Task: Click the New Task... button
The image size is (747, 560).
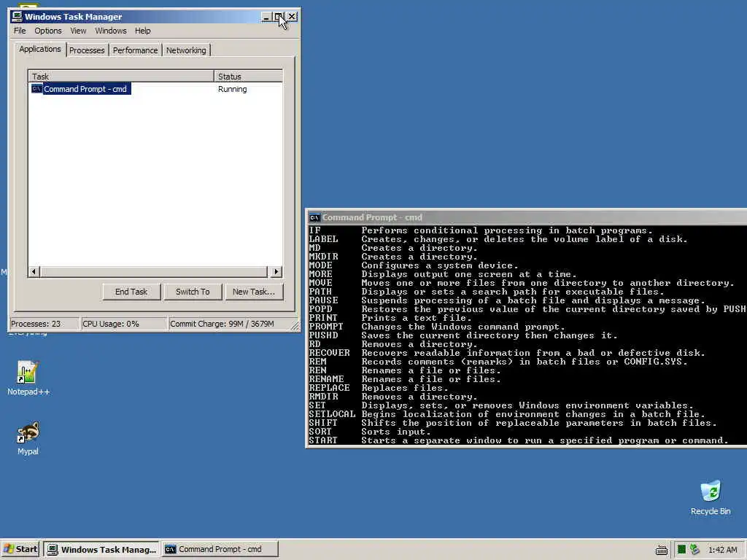Action: (x=253, y=292)
